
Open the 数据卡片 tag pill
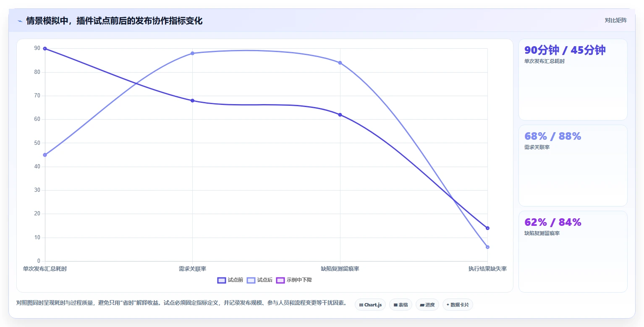458,305
